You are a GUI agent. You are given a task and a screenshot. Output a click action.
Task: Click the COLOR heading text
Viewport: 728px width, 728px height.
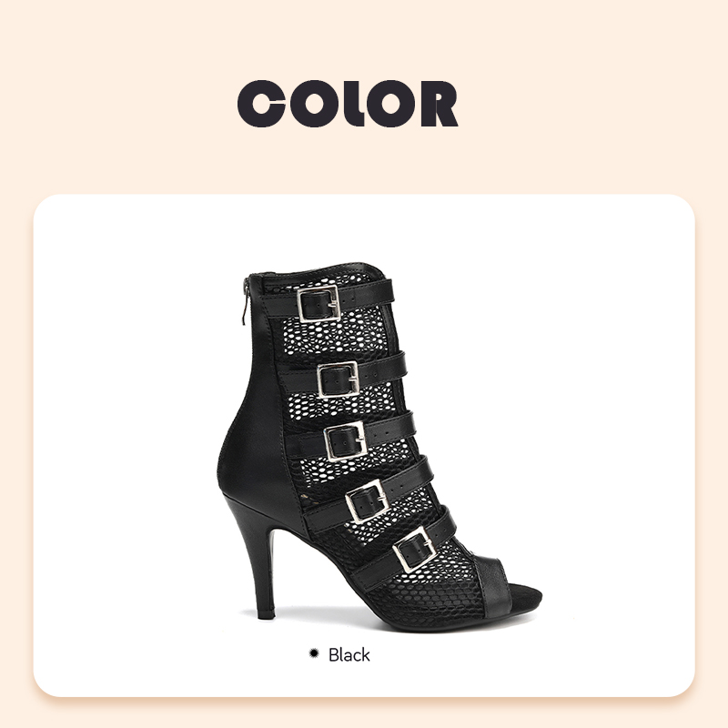click(x=348, y=104)
